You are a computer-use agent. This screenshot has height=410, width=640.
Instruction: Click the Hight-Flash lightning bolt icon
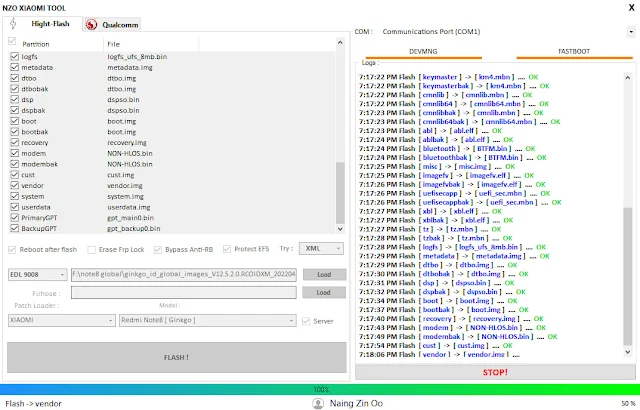tap(13, 24)
